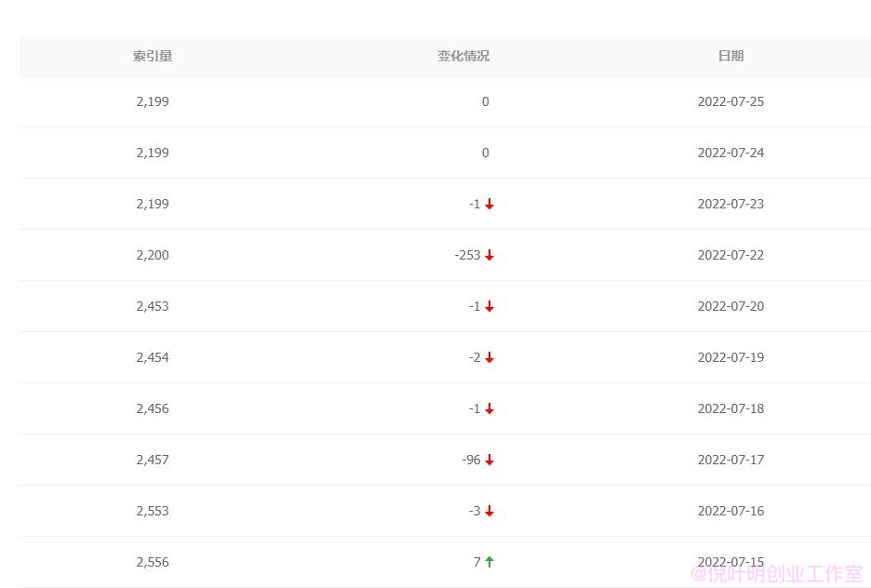Click the 日期 column header
871x588 pixels.
tap(730, 56)
